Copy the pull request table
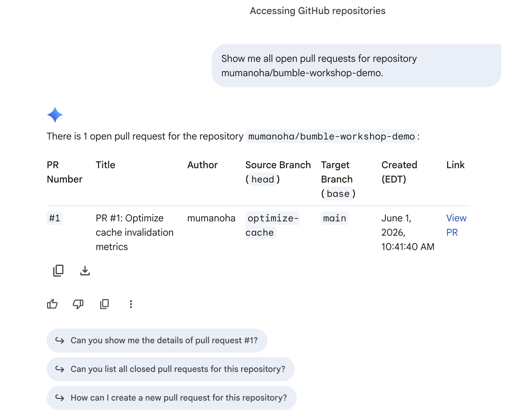Screen dimensions: 512x420 58,271
